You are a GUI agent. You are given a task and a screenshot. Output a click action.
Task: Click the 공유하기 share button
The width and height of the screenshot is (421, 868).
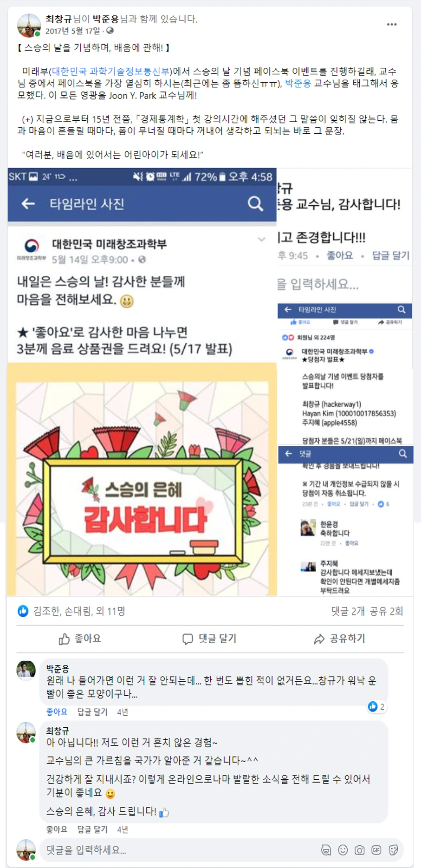pos(340,639)
